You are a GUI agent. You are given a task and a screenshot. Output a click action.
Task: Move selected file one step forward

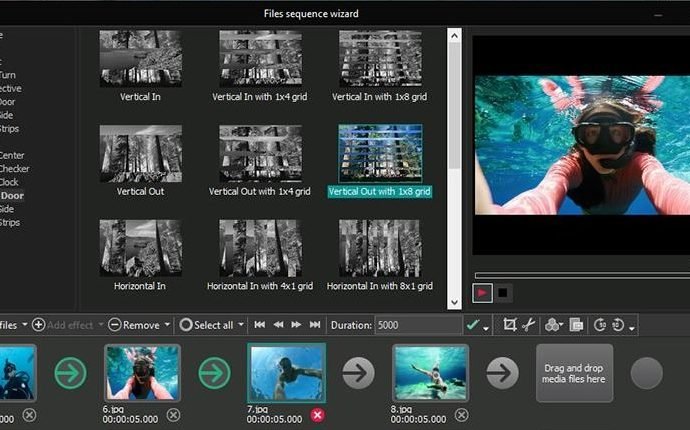coord(296,325)
